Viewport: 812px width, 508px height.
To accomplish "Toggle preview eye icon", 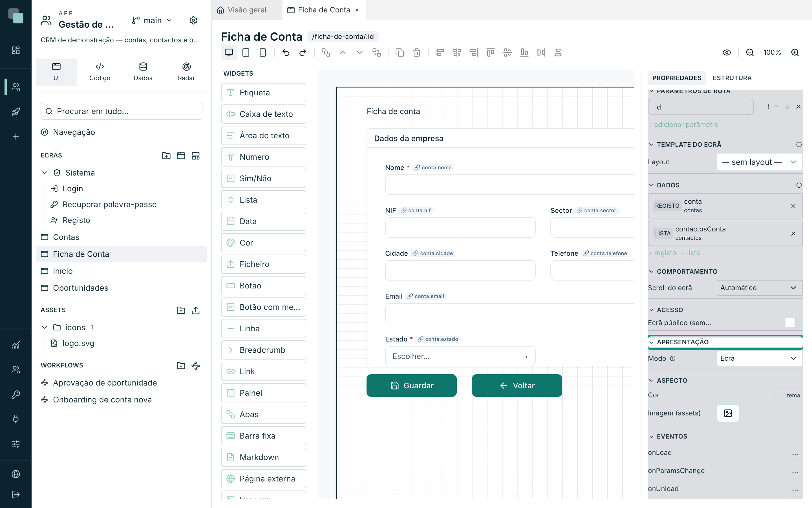I will pyautogui.click(x=727, y=52).
